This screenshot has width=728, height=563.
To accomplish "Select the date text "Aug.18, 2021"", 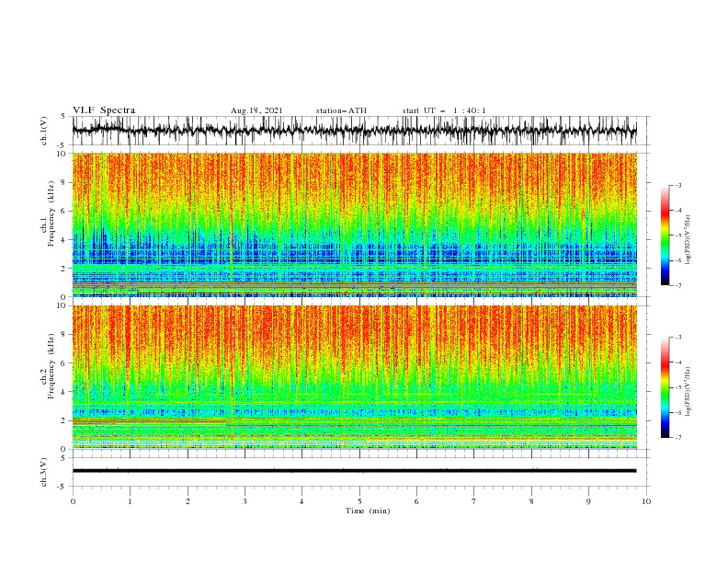I will coord(256,110).
